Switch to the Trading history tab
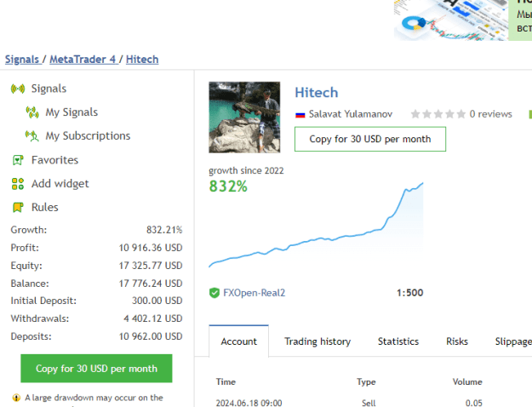The height and width of the screenshot is (407, 532). click(317, 341)
